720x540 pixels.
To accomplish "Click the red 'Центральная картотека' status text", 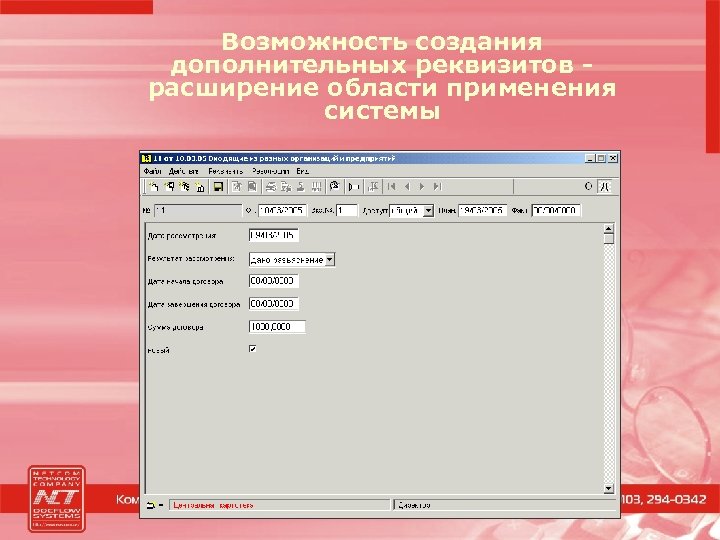I will tap(213, 505).
